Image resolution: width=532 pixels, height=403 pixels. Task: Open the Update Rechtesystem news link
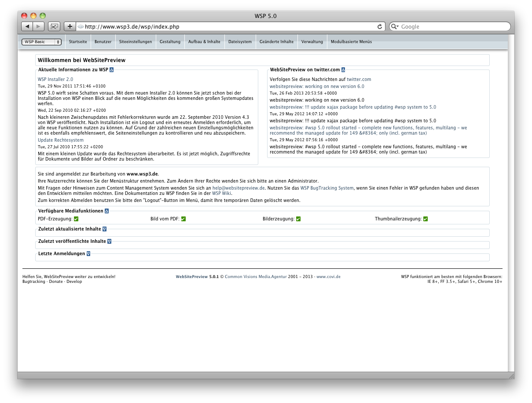61,140
